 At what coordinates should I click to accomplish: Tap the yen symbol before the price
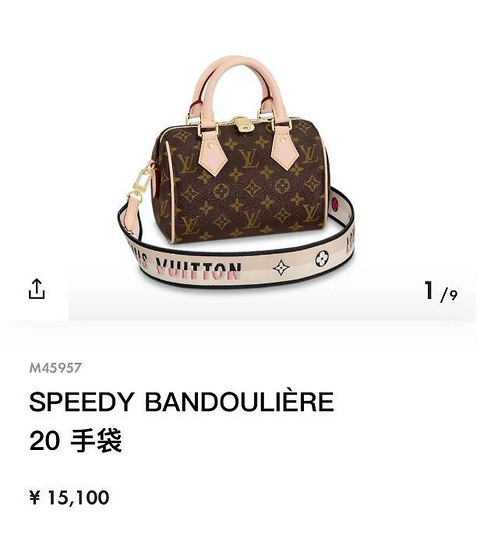(35, 497)
